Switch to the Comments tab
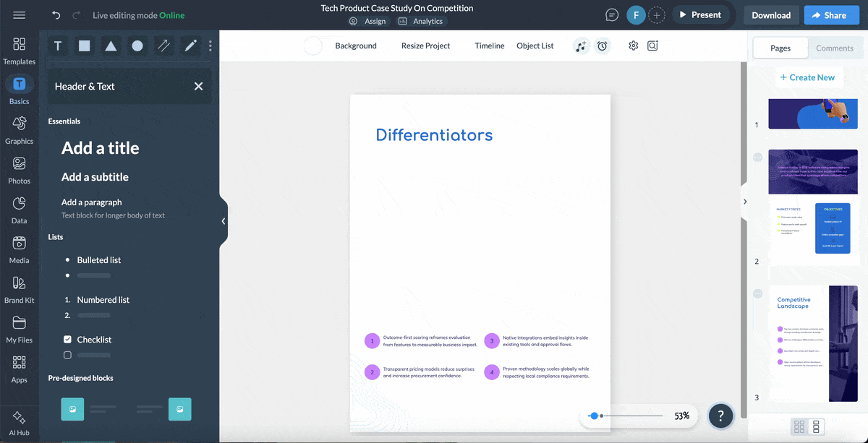Viewport: 868px width, 443px height. (x=835, y=48)
